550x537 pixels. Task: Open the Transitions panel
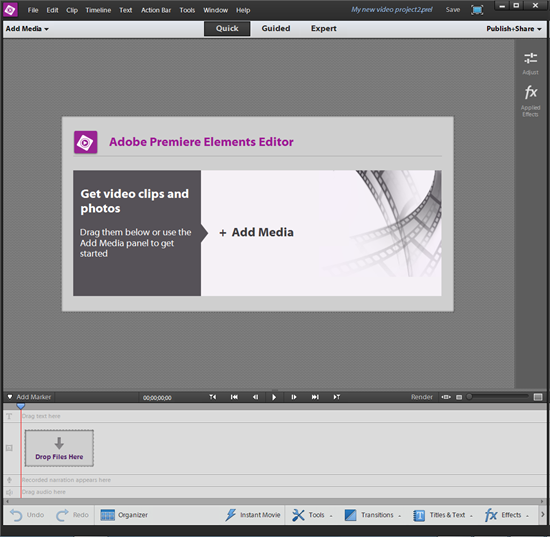click(x=373, y=515)
